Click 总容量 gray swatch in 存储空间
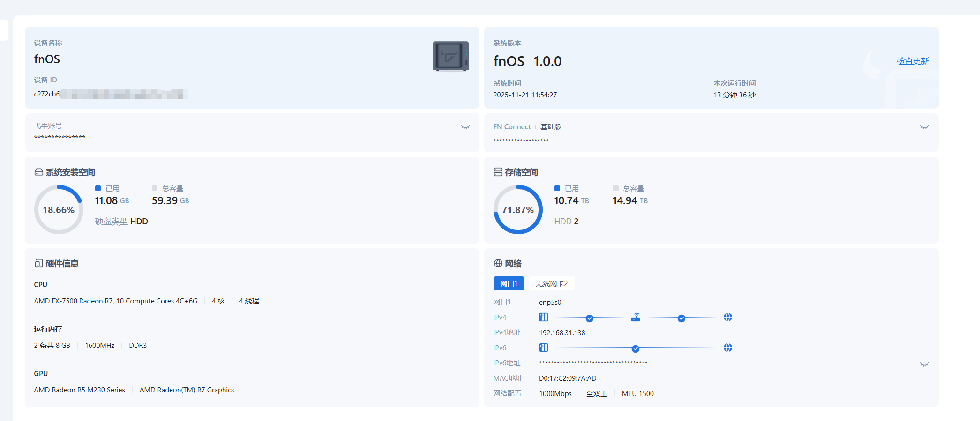 [x=615, y=188]
